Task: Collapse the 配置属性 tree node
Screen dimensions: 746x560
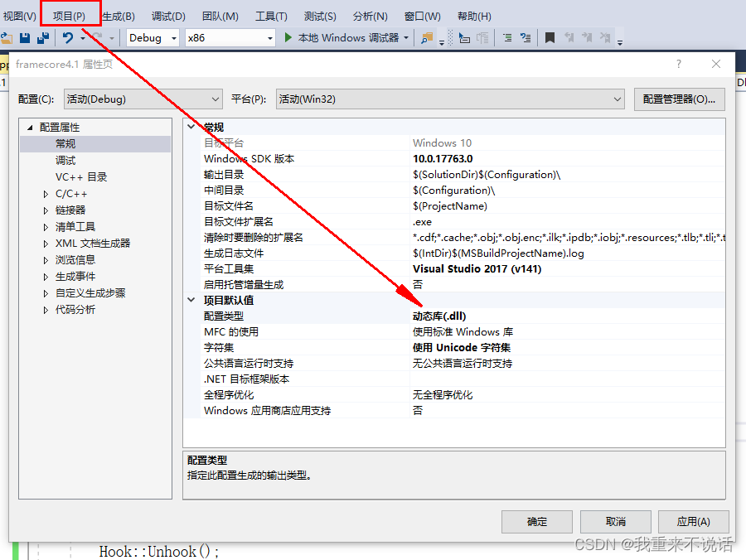Action: [x=30, y=128]
